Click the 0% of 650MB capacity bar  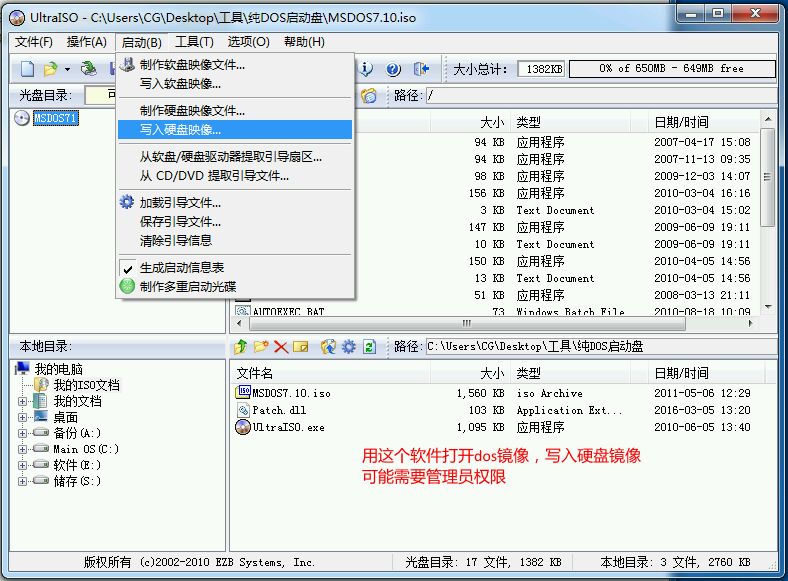point(672,68)
